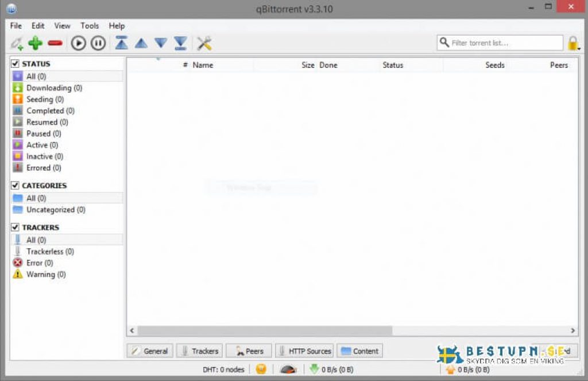Click the pause toolbar button
This screenshot has height=381, width=588.
pos(98,43)
